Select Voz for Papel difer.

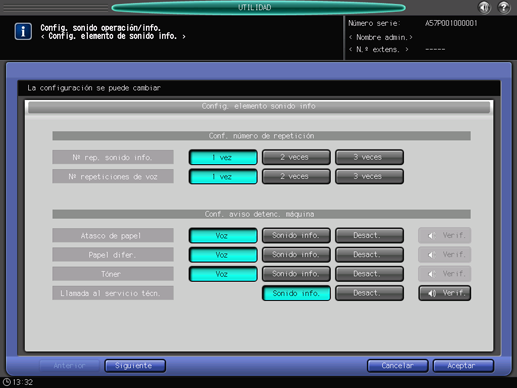[223, 255]
